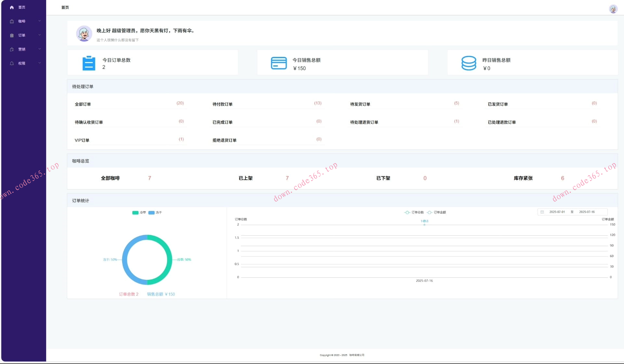Toggle the 冷萃 legend in donut chart

[139, 213]
